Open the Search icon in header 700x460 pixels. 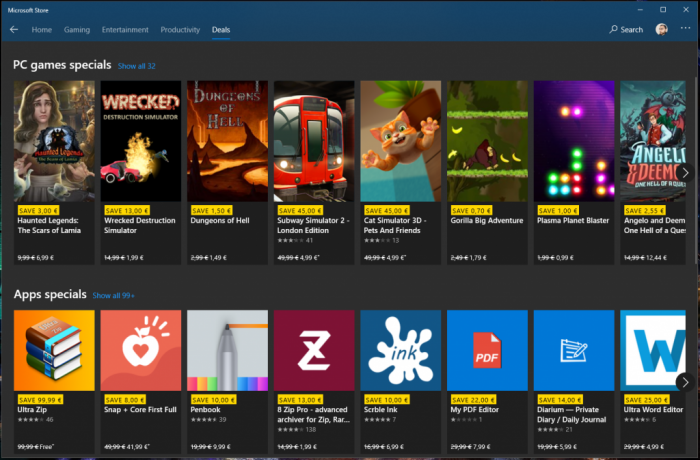(x=626, y=30)
